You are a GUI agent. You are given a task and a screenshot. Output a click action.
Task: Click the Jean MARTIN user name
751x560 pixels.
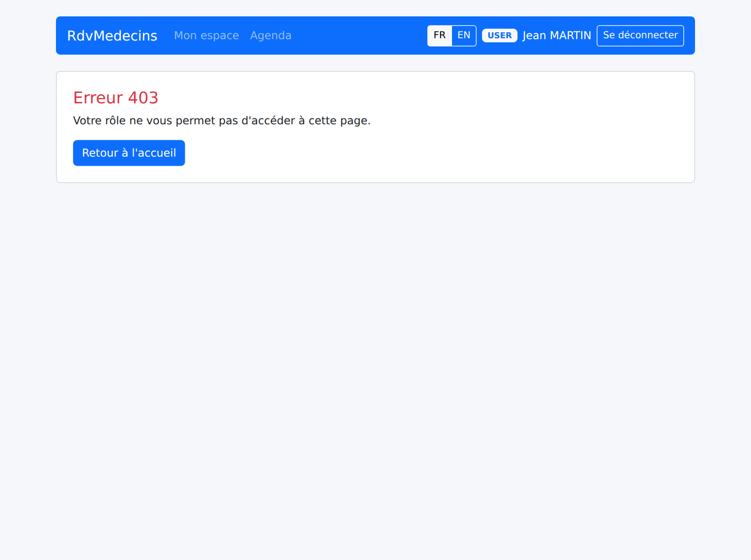point(557,36)
